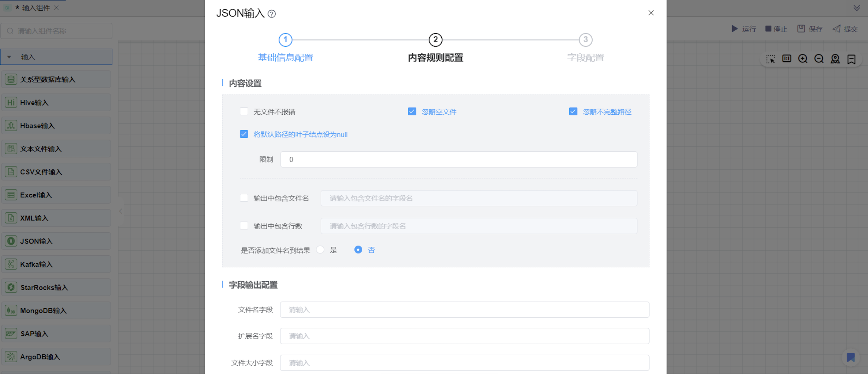
Task: Click the blue bookmark icon at bottom right
Action: pyautogui.click(x=851, y=357)
